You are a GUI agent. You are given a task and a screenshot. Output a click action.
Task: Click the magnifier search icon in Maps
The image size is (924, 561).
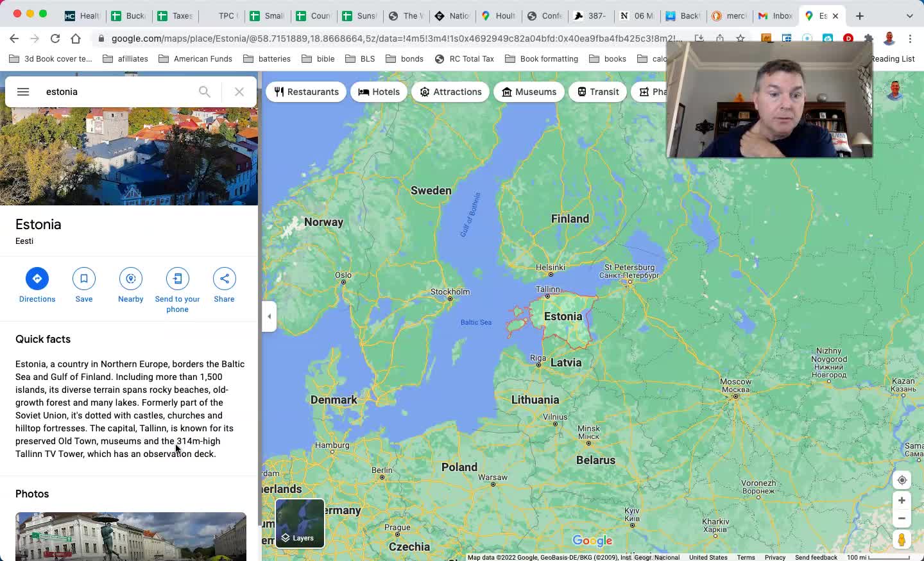205,92
